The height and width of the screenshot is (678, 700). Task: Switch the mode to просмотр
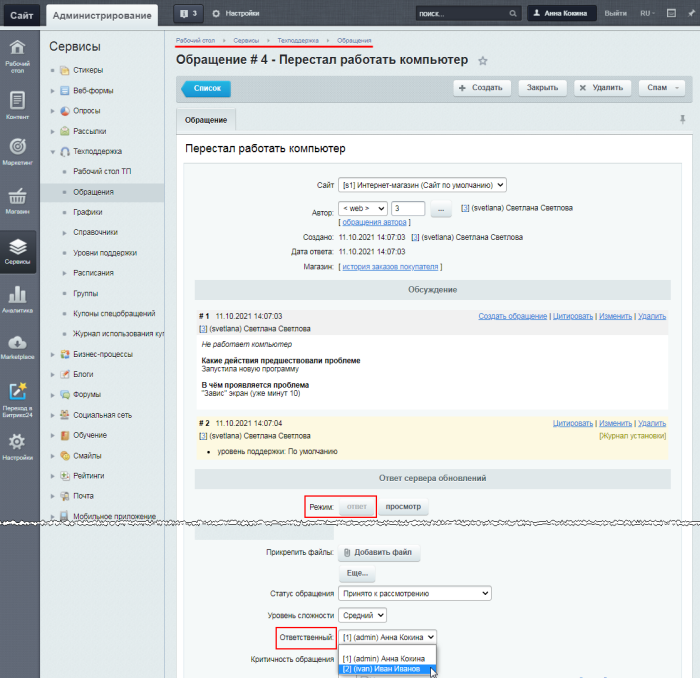pos(403,507)
